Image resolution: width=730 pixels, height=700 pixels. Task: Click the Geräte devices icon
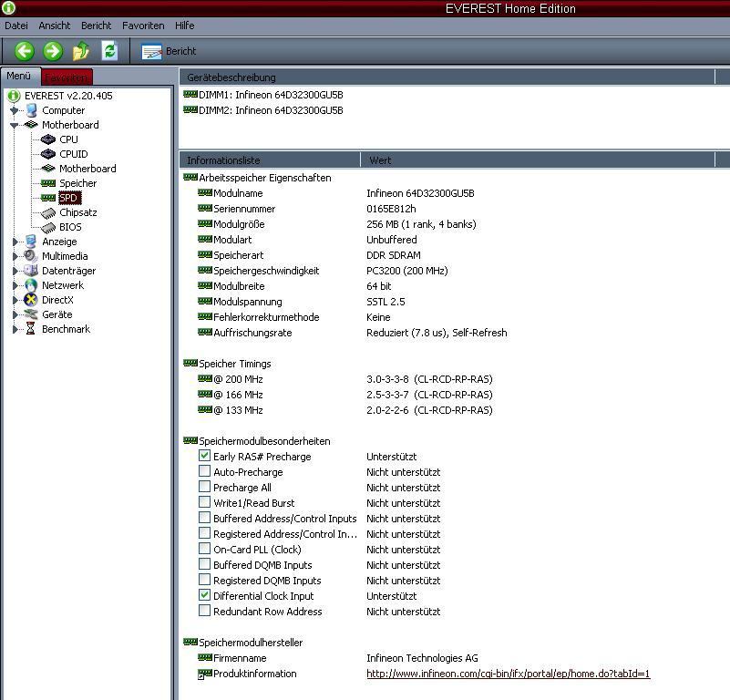pos(31,314)
